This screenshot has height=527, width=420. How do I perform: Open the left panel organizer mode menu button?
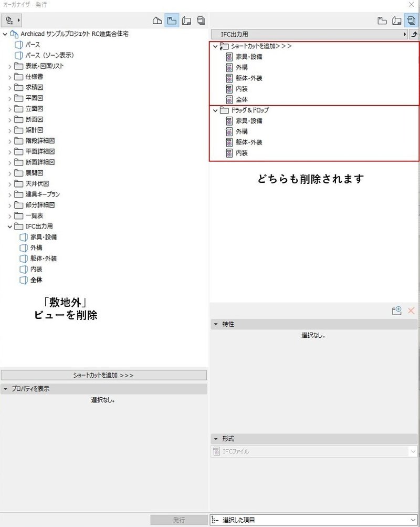(x=12, y=20)
